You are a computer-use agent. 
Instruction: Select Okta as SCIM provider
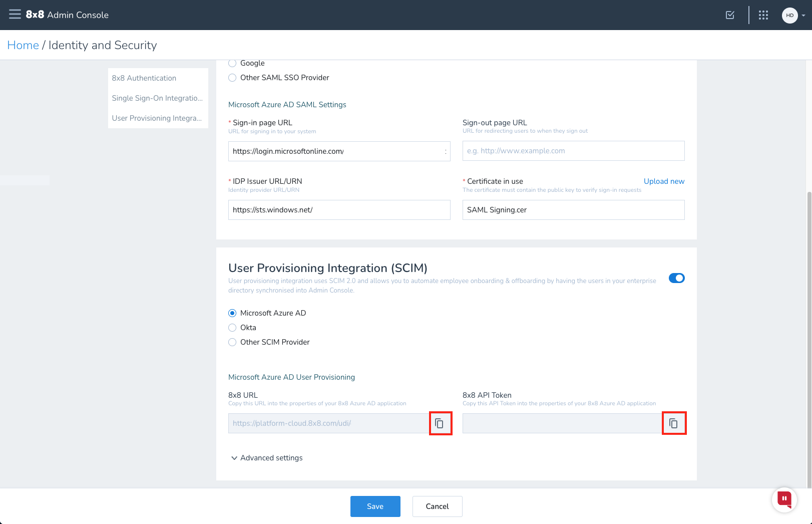coord(232,328)
